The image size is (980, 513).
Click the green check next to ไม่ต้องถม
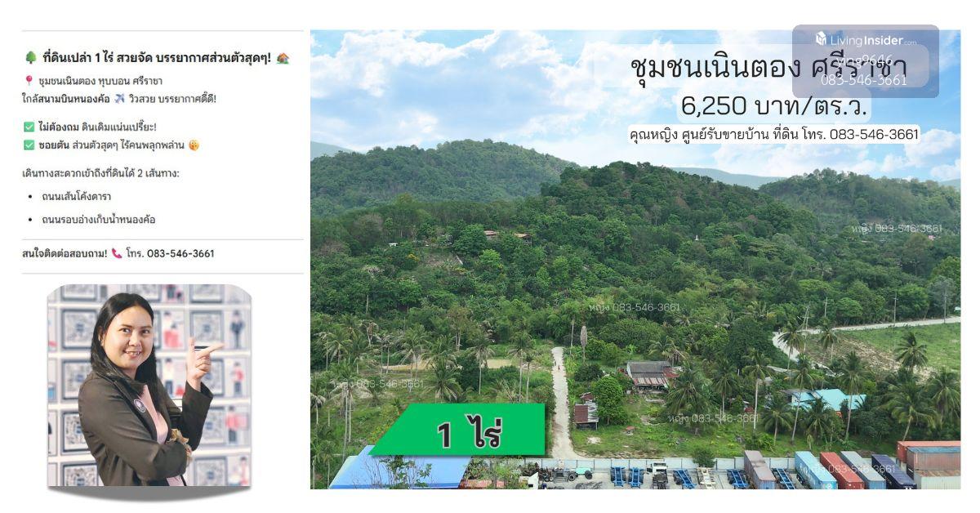(29, 127)
